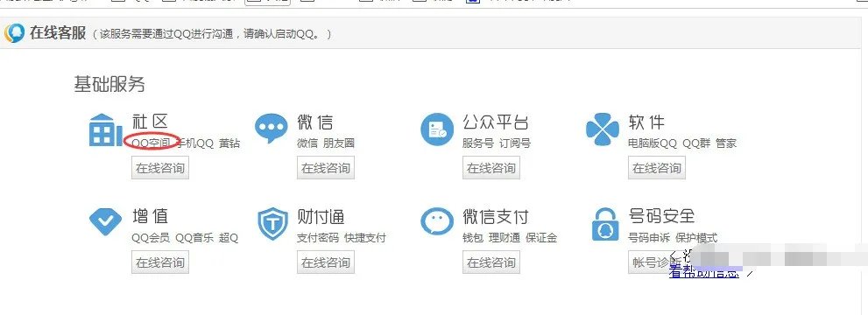Click the 微信支付 category heading
868x315 pixels.
(x=496, y=216)
